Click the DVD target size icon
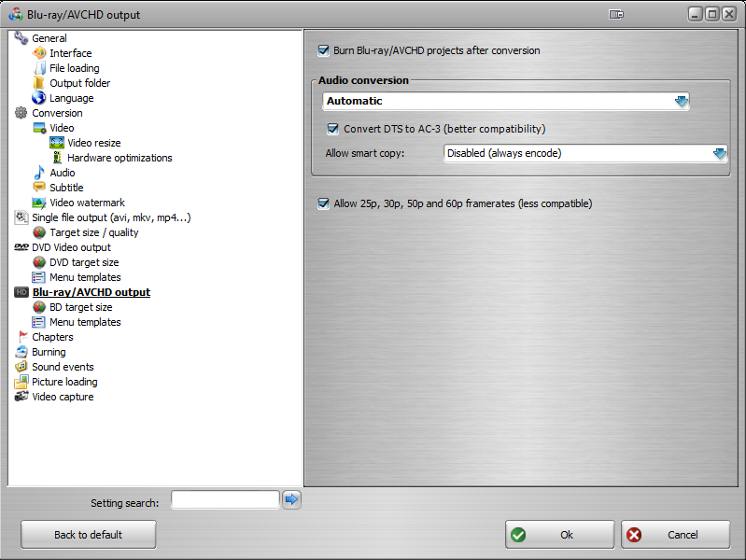This screenshot has height=560, width=746. tap(39, 262)
